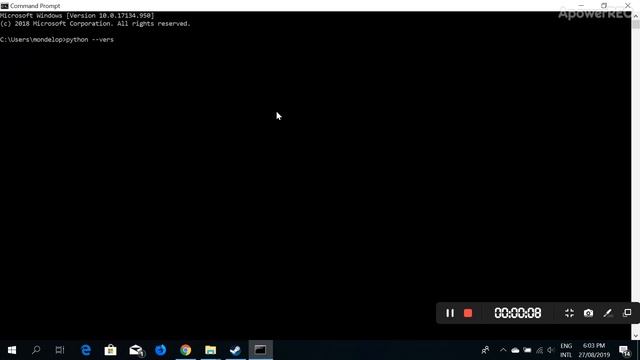Click the Microsoft Windows version line
This screenshot has height=360, width=640.
[77, 16]
